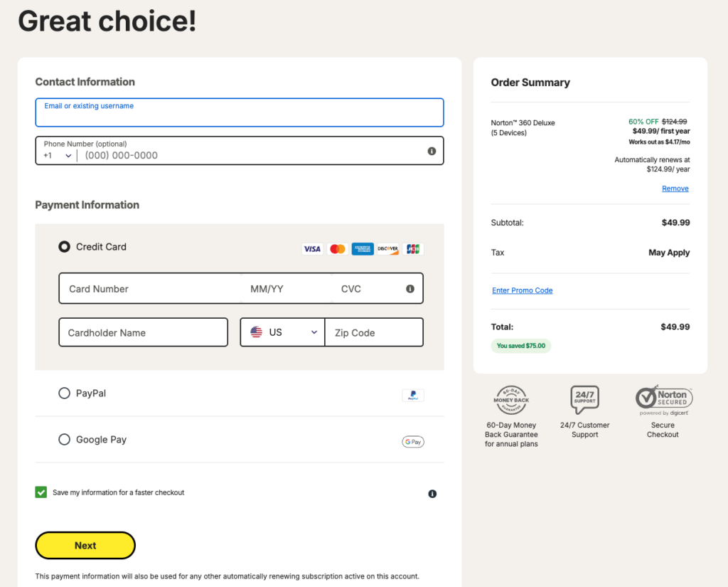The width and height of the screenshot is (728, 587).
Task: Click the Card Number field
Action: [x=151, y=289]
